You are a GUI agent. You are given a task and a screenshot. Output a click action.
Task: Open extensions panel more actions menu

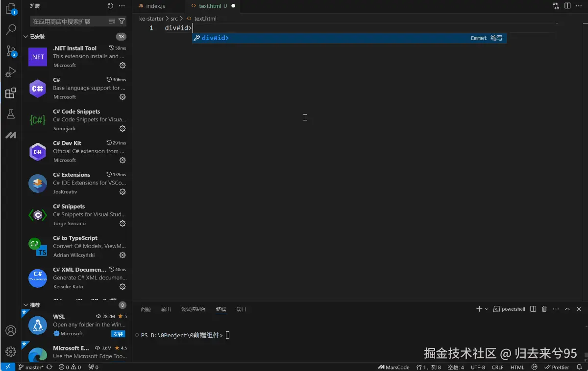pos(122,6)
